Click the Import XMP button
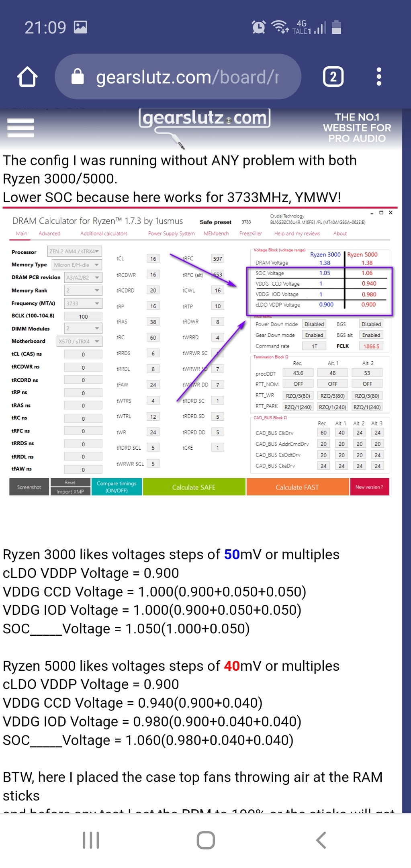Screen dimensions: 411x868 (70, 491)
